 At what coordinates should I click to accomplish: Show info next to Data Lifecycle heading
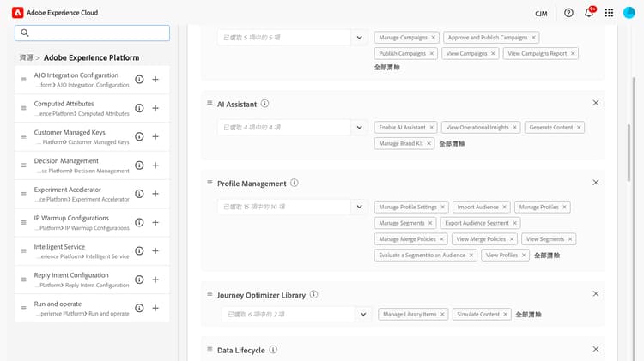[x=273, y=350]
